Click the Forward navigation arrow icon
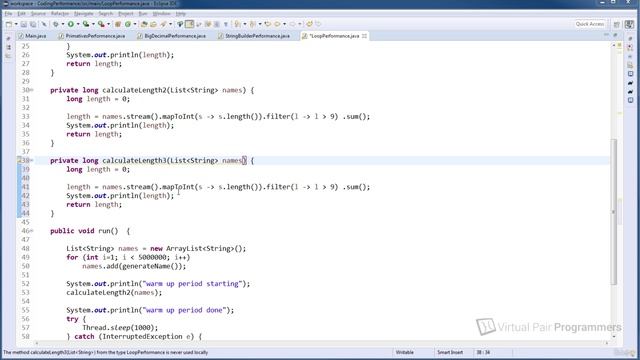This screenshot has width=640, height=360. [292, 24]
